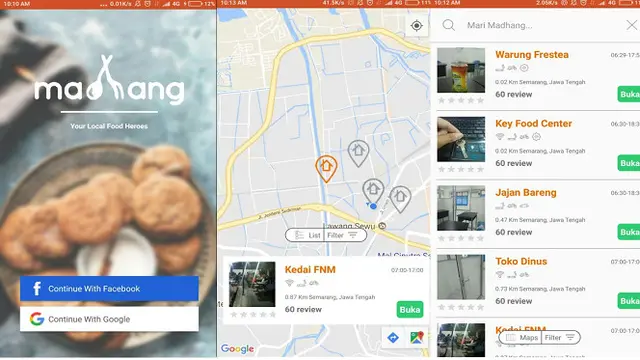Tap Buka button for Toko Dinus
640x360 pixels.
(x=629, y=301)
